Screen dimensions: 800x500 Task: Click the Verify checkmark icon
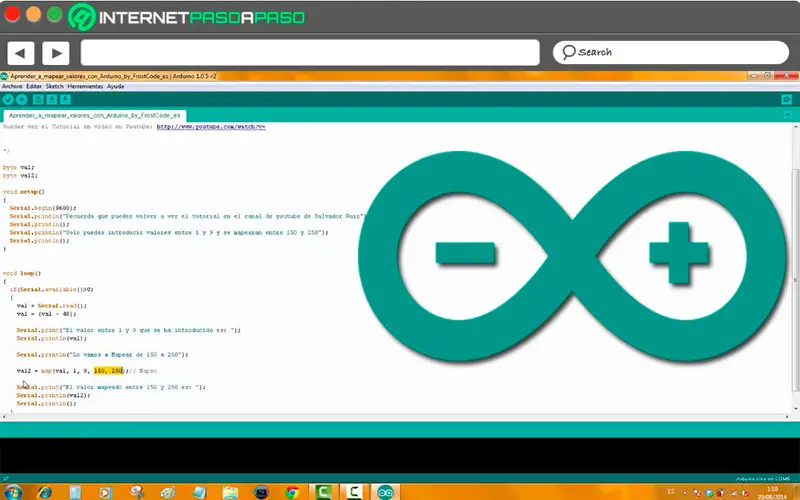(8, 99)
